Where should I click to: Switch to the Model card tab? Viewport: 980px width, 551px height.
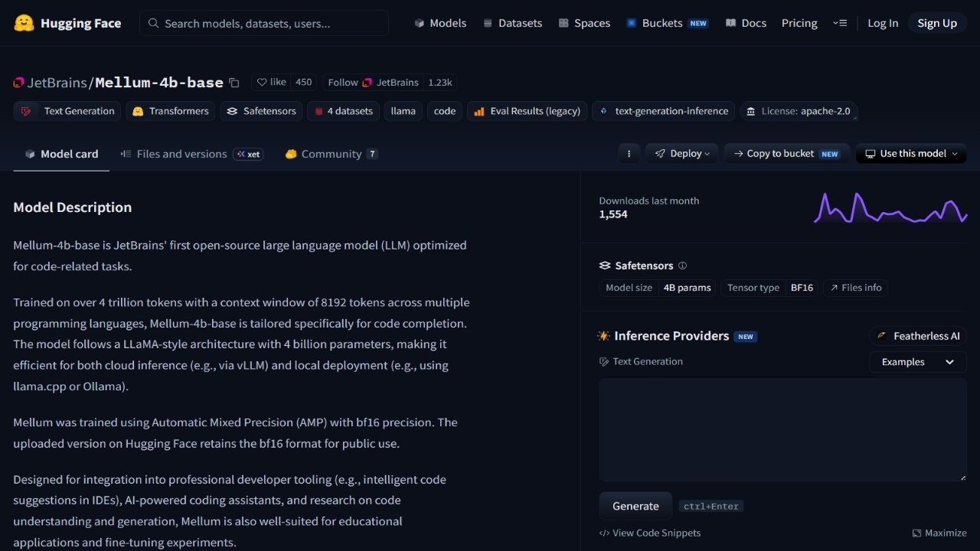point(61,154)
